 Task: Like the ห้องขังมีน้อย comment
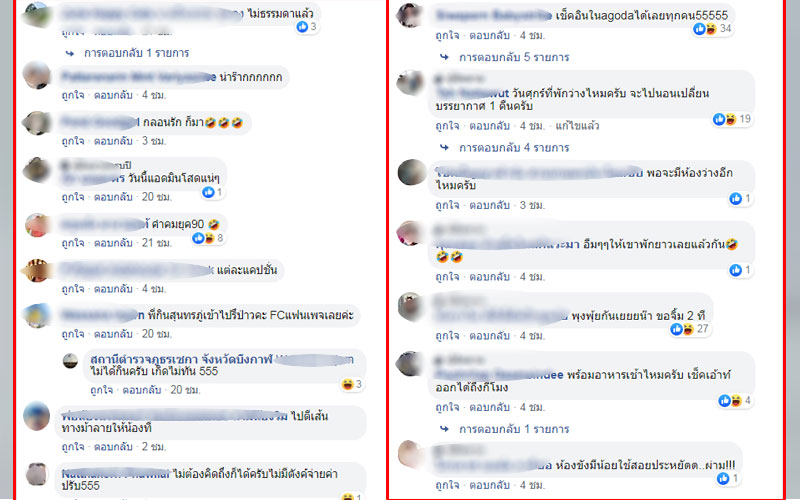point(447,485)
